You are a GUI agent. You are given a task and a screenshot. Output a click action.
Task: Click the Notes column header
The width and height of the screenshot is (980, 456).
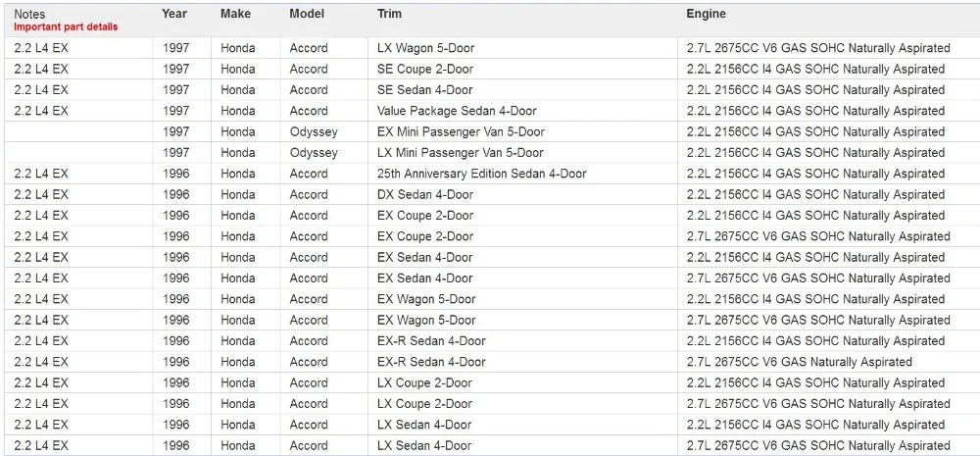pyautogui.click(x=29, y=14)
